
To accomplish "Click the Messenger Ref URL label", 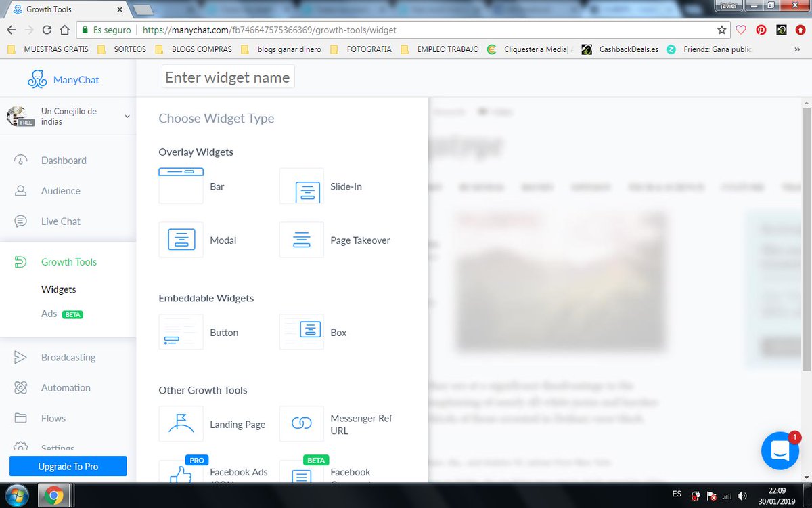I will [361, 425].
